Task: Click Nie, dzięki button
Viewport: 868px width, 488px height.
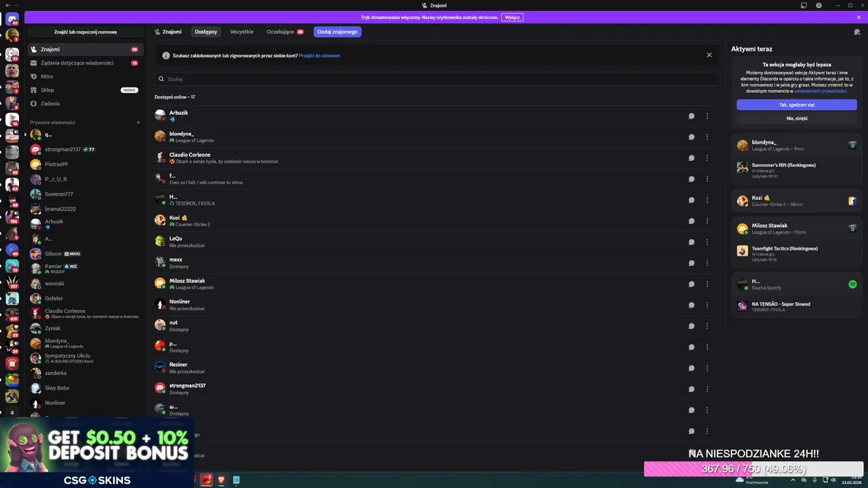Action: (x=797, y=119)
